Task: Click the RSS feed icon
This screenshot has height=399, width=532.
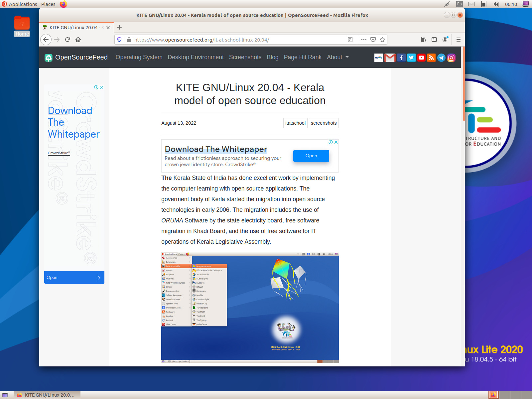Action: (x=431, y=58)
